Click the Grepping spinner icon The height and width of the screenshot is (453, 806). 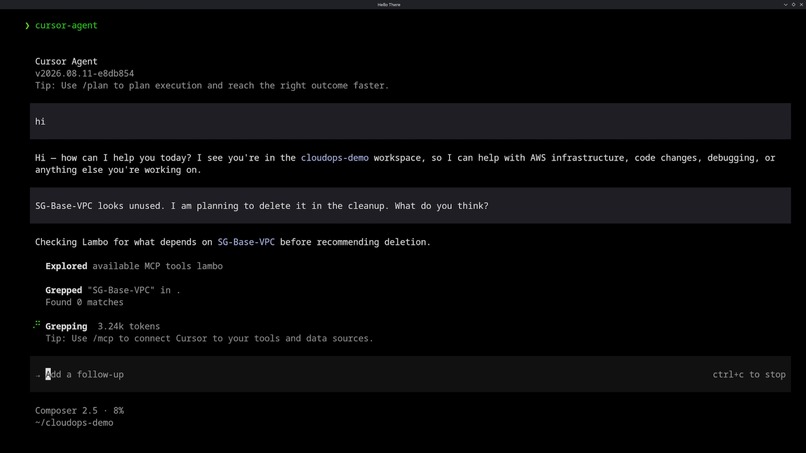click(37, 324)
